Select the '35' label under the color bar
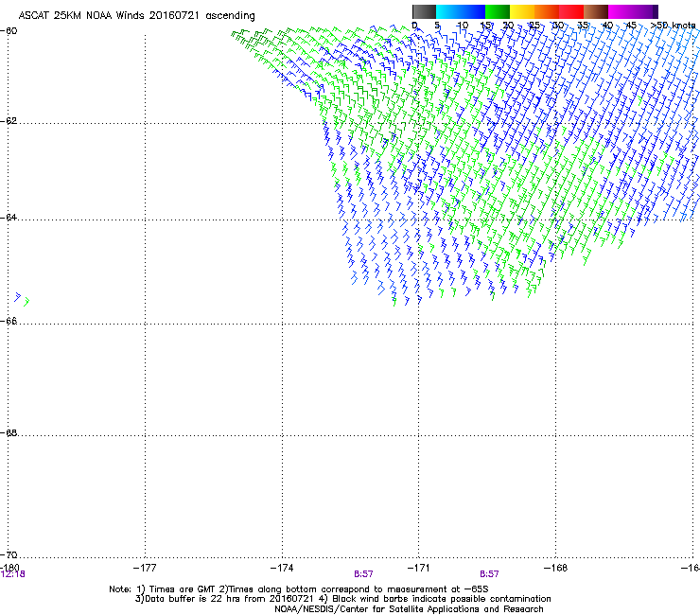The width and height of the screenshot is (700, 615). click(x=583, y=26)
